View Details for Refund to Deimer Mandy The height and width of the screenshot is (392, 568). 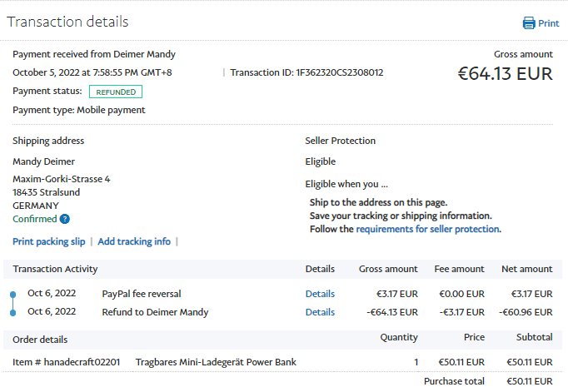click(320, 312)
